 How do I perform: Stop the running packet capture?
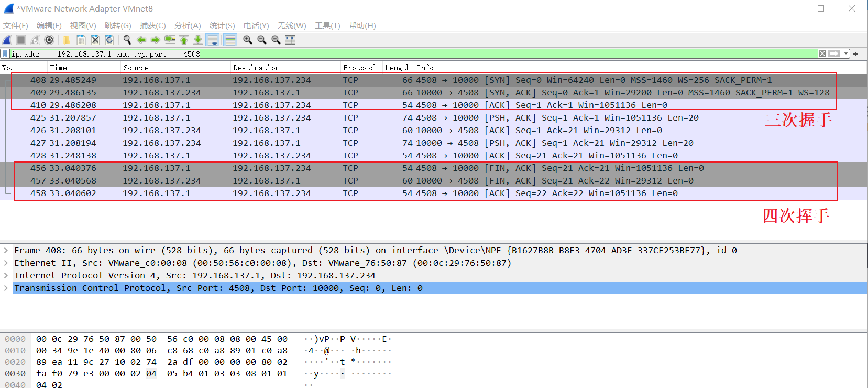click(21, 40)
